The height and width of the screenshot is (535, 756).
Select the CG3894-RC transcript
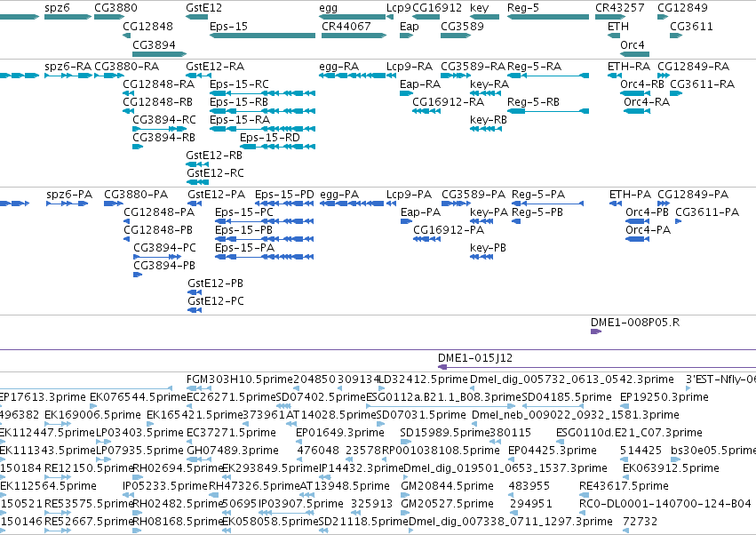pyautogui.click(x=160, y=129)
